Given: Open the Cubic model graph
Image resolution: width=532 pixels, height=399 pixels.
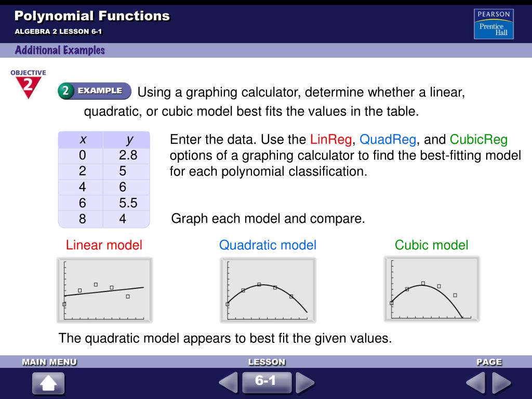Looking at the screenshot, I should pos(431,289).
